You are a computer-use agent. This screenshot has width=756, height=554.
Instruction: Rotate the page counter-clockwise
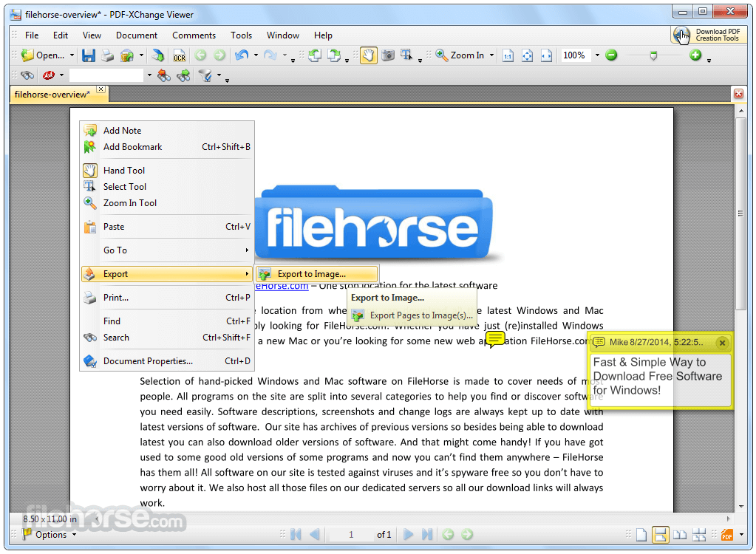pyautogui.click(x=315, y=55)
